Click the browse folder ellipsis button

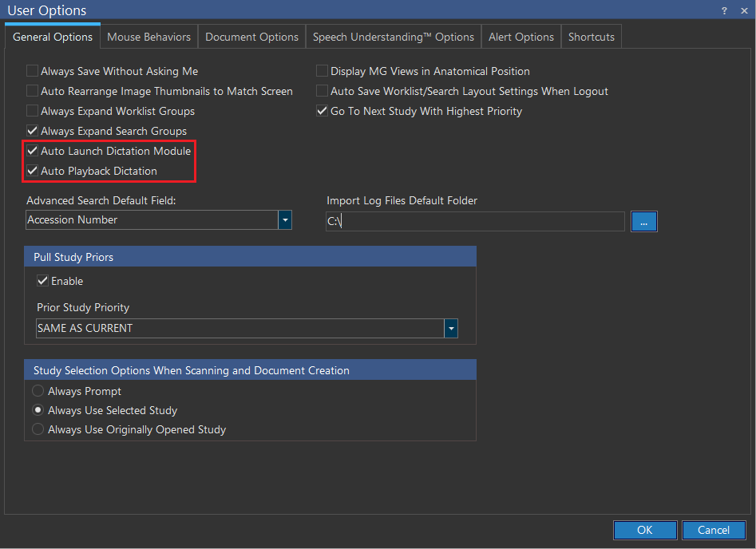point(643,222)
